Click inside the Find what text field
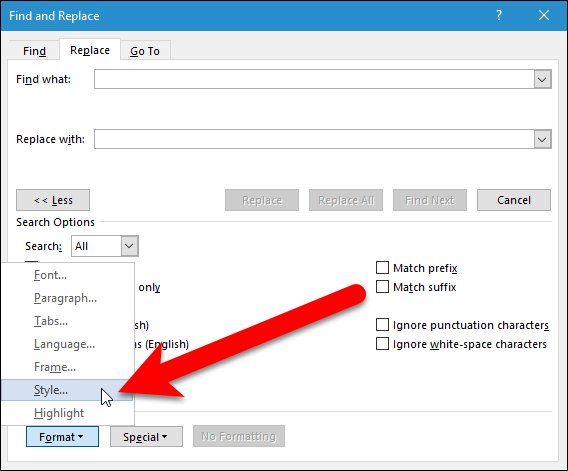 (314, 79)
